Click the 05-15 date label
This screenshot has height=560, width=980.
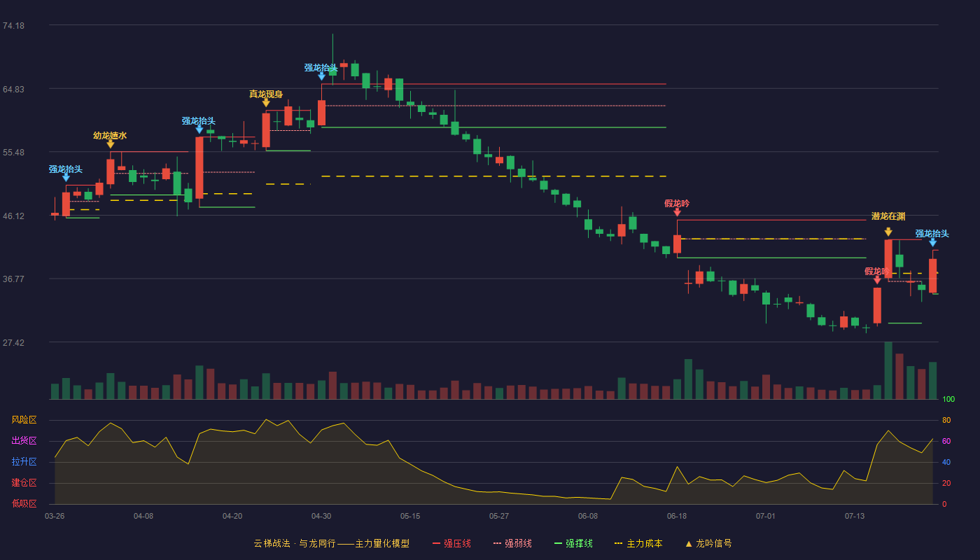pos(410,516)
